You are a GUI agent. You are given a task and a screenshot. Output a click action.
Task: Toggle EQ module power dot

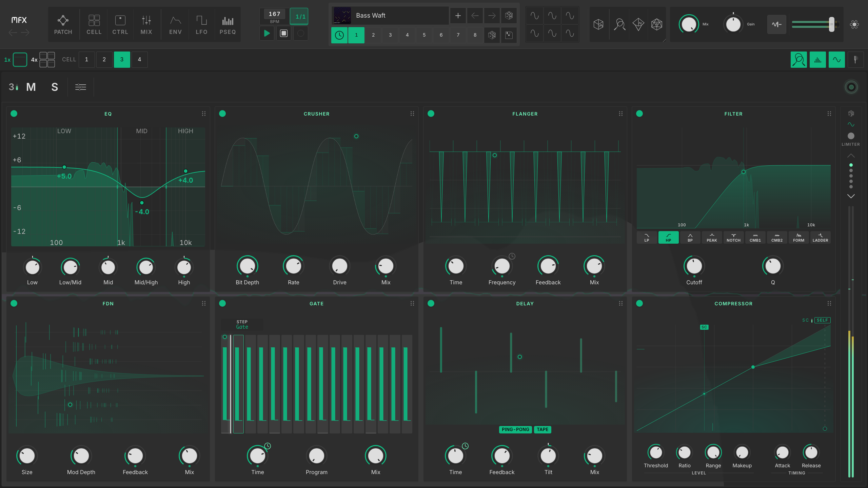pyautogui.click(x=14, y=114)
